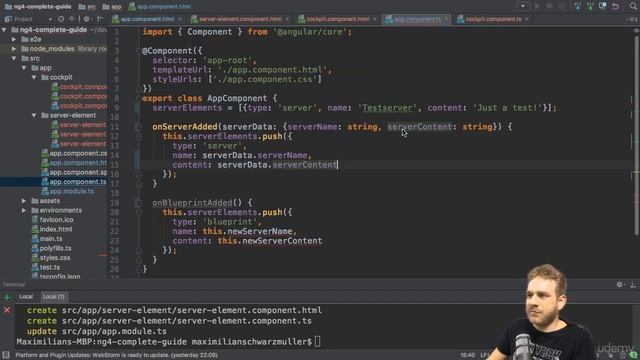The height and width of the screenshot is (360, 640).
Task: Add a new terminal session with plus icon
Action: click(x=7, y=298)
